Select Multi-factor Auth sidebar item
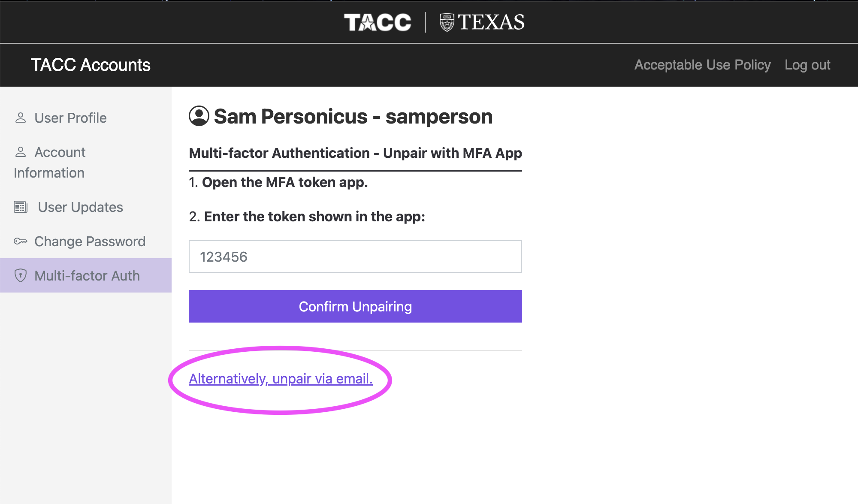Image resolution: width=858 pixels, height=504 pixels. click(86, 275)
